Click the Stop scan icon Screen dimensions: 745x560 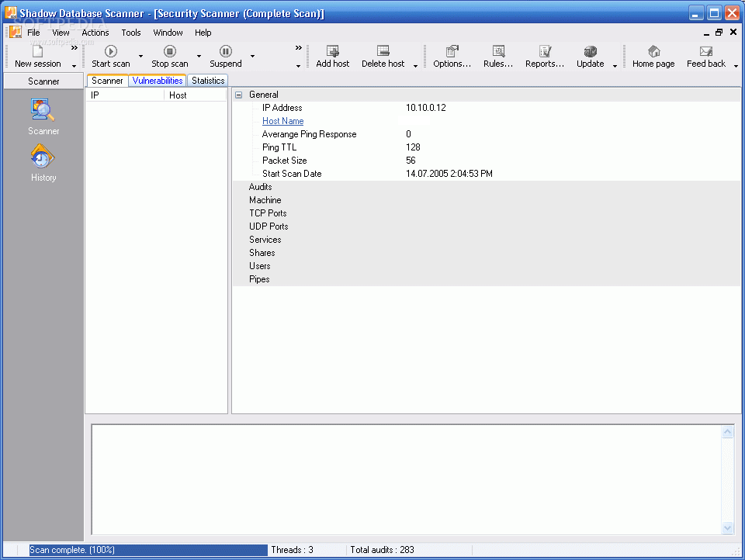170,51
